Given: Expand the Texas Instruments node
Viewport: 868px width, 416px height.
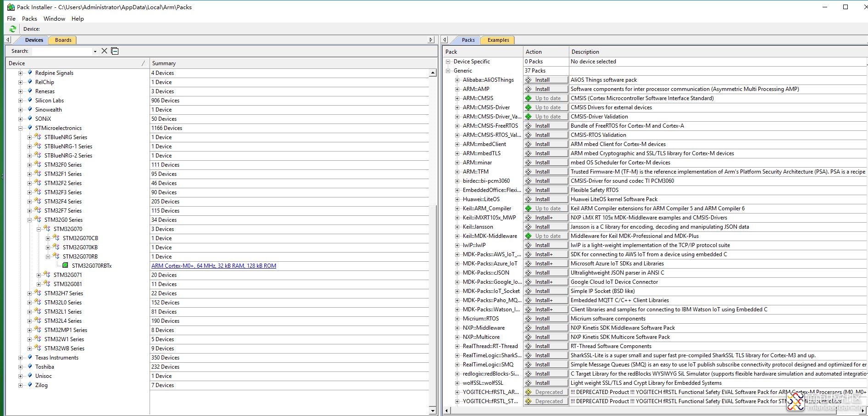Looking at the screenshot, I should pos(20,358).
